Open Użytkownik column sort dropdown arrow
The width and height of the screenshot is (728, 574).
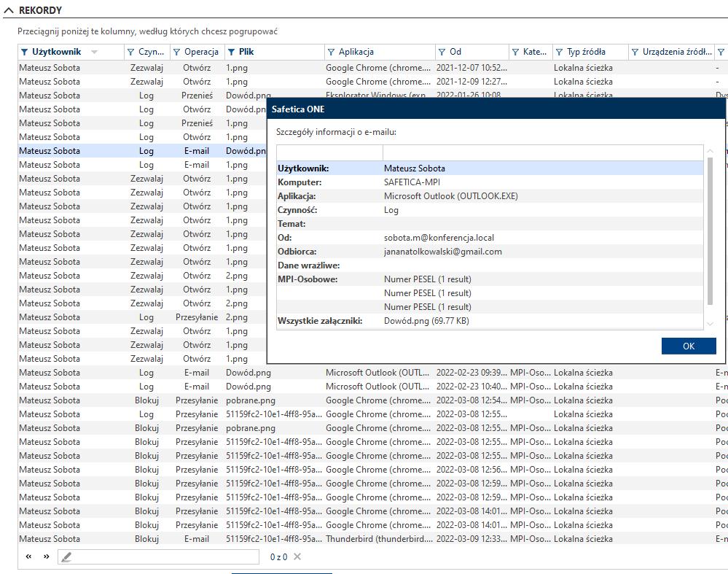tap(95, 53)
